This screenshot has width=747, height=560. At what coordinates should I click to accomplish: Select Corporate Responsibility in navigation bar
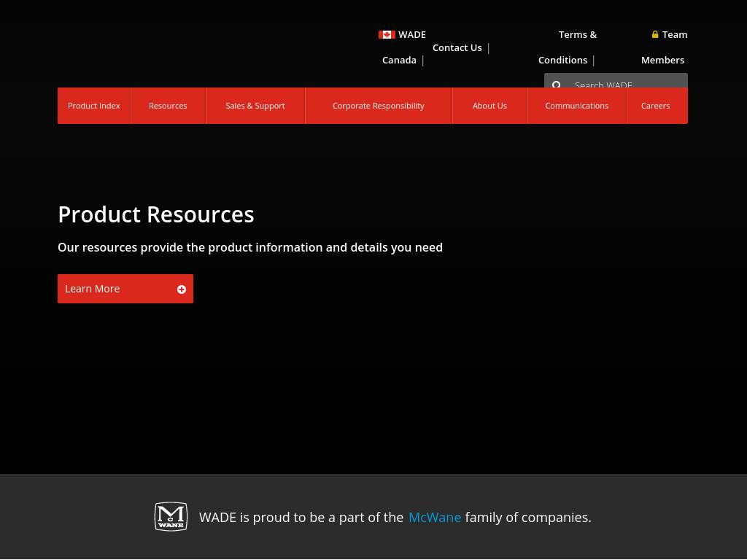[378, 106]
